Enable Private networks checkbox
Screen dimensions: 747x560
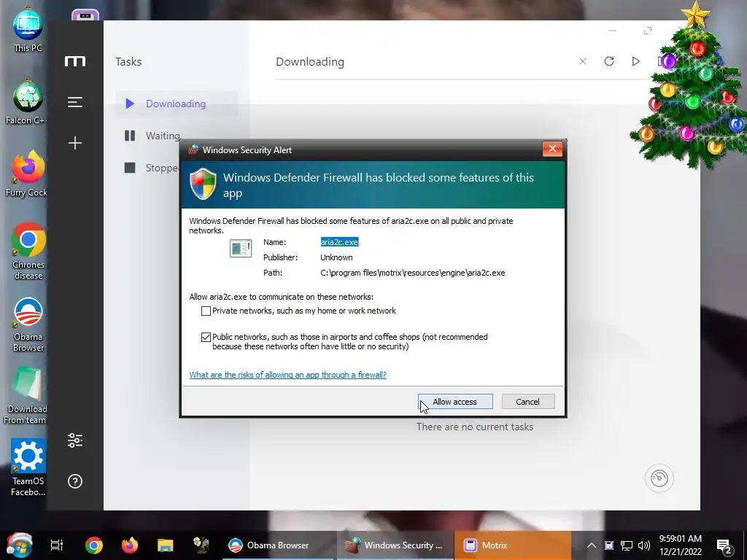[x=206, y=311]
